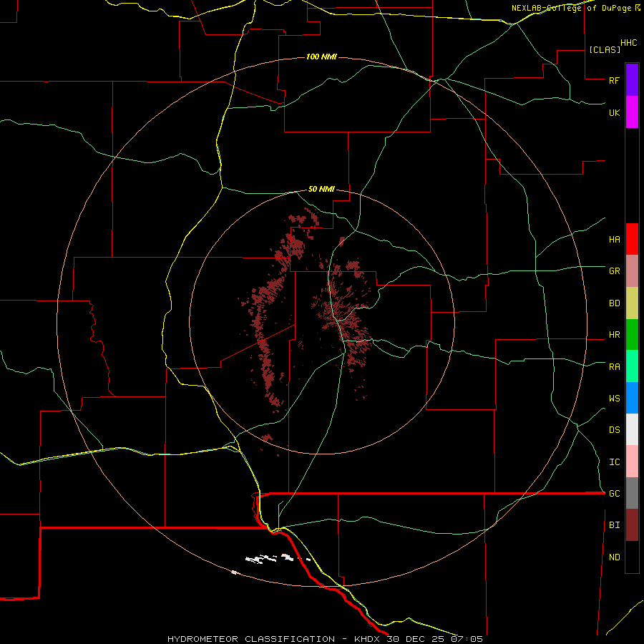The width and height of the screenshot is (644, 644).
Task: Click the "BI" legend label text
Action: (x=614, y=525)
